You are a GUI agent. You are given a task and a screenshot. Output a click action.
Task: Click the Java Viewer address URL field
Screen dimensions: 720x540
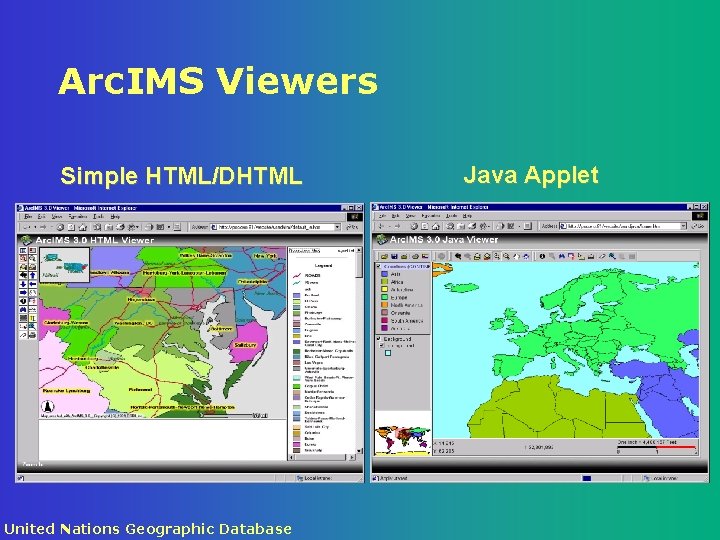click(x=623, y=226)
